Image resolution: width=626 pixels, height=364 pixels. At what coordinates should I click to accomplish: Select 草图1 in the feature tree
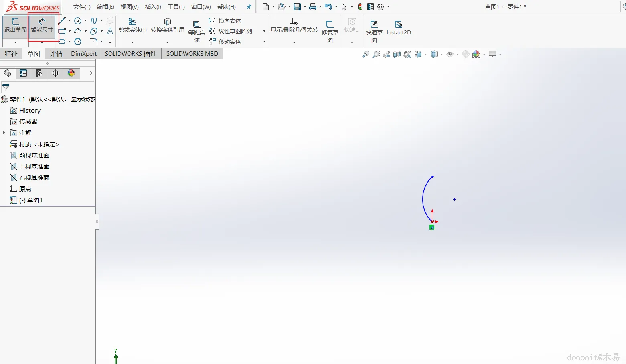(26, 200)
